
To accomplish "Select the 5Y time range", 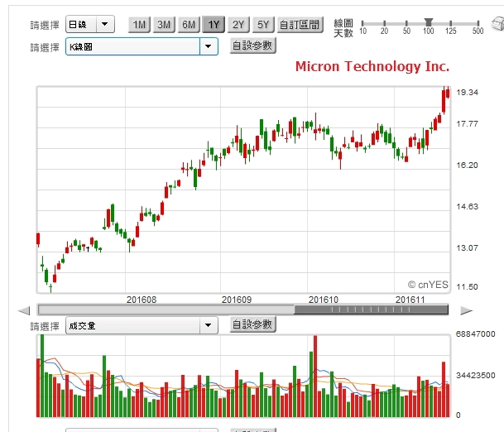I will (x=263, y=25).
